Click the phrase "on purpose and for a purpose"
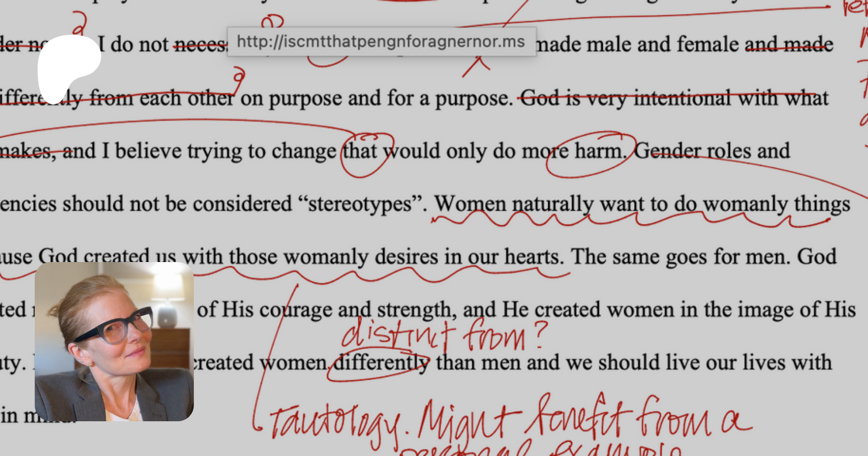Image resolution: width=868 pixels, height=456 pixels. pyautogui.click(x=375, y=98)
